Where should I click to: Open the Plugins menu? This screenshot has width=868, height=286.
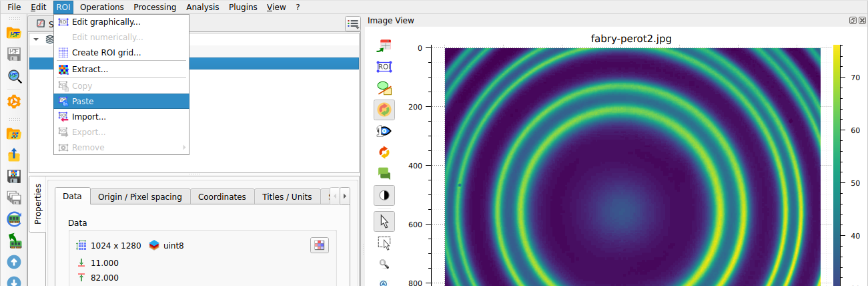pyautogui.click(x=243, y=7)
